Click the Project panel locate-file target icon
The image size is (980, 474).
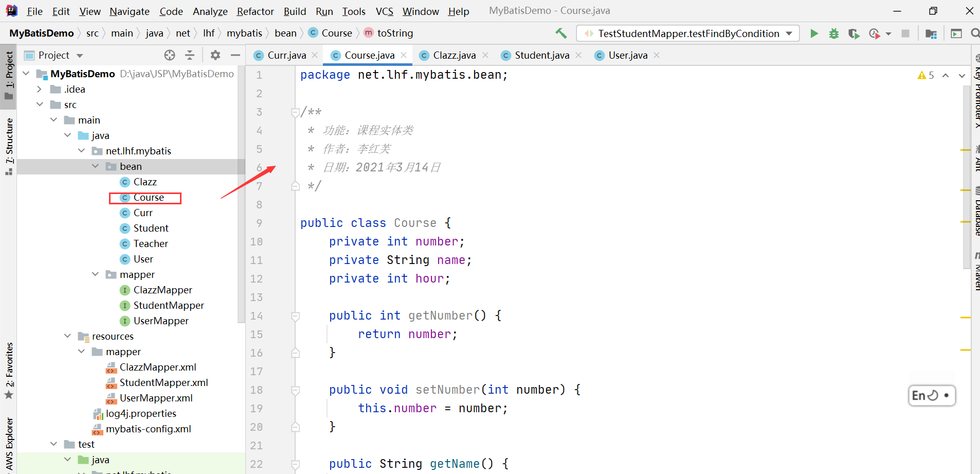pos(170,55)
